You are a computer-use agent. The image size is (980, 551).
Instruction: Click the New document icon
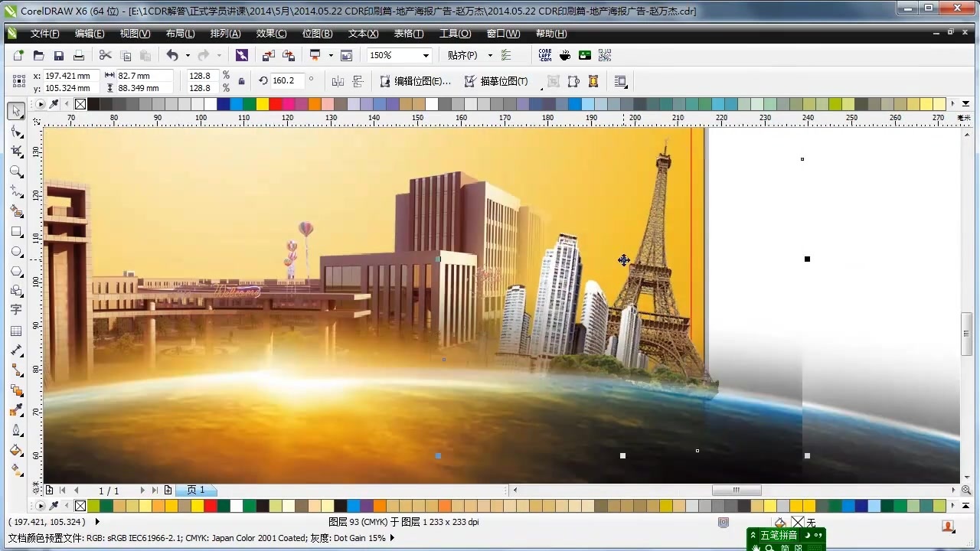pos(18,55)
